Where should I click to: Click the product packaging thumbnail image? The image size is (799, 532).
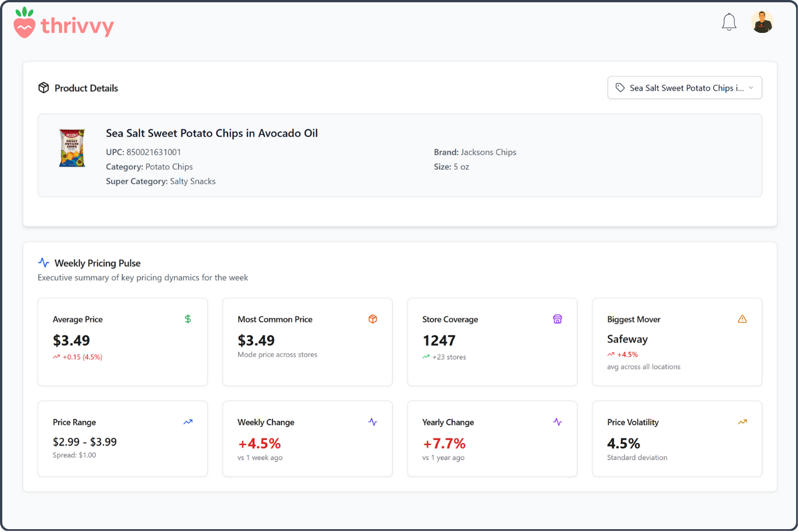point(72,148)
